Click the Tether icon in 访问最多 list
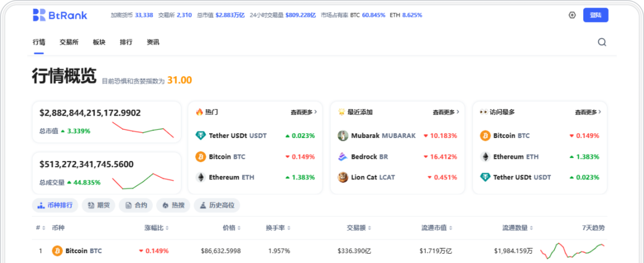The width and height of the screenshot is (644, 263). coord(485,177)
